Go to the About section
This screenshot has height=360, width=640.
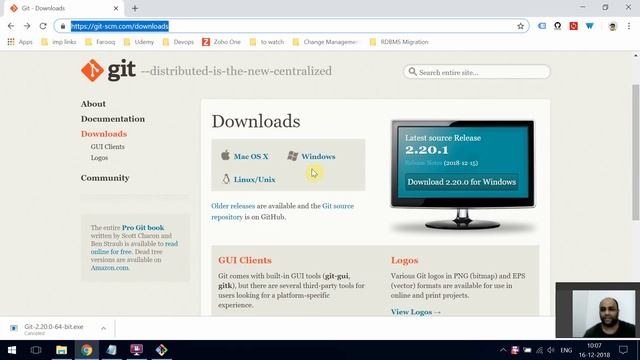pyautogui.click(x=93, y=104)
